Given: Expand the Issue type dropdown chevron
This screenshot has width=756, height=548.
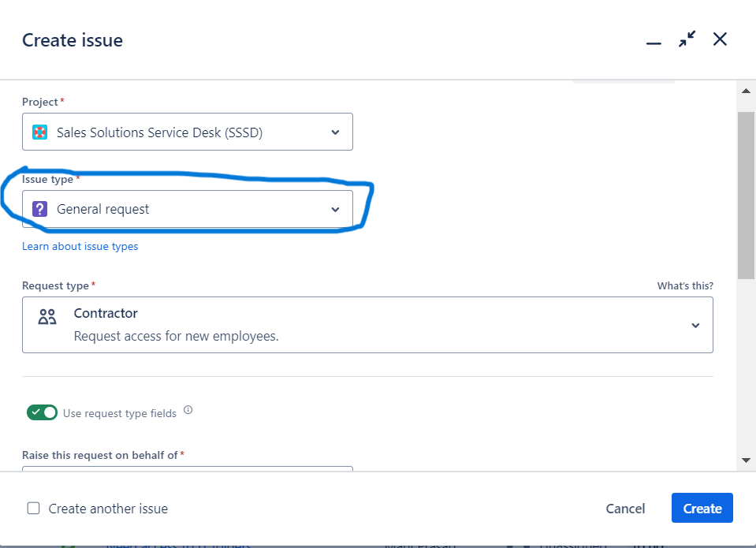Looking at the screenshot, I should point(335,209).
